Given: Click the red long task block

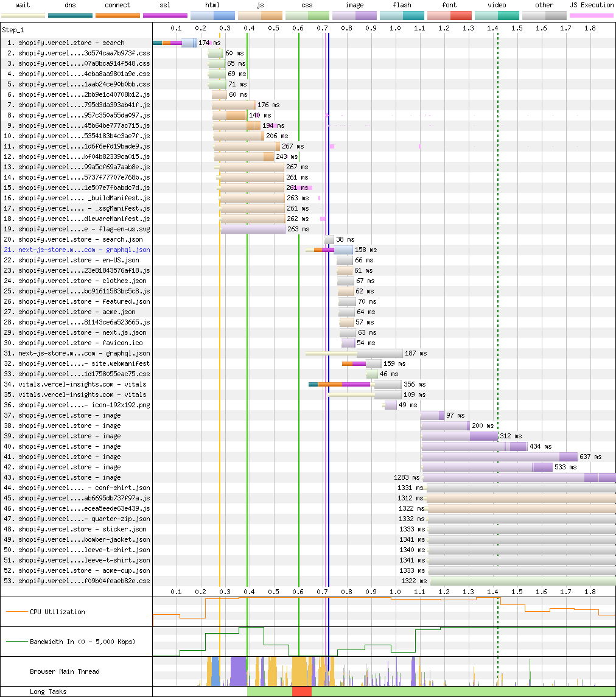Looking at the screenshot, I should [x=302, y=692].
